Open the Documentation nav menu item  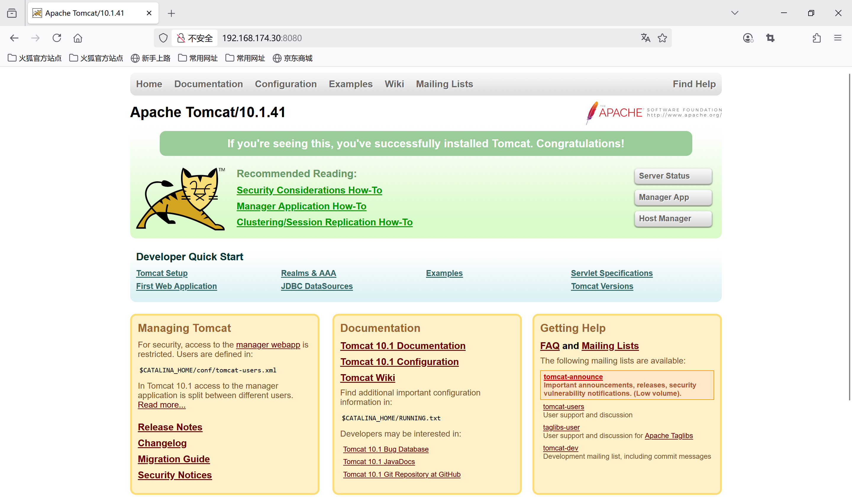pos(209,84)
